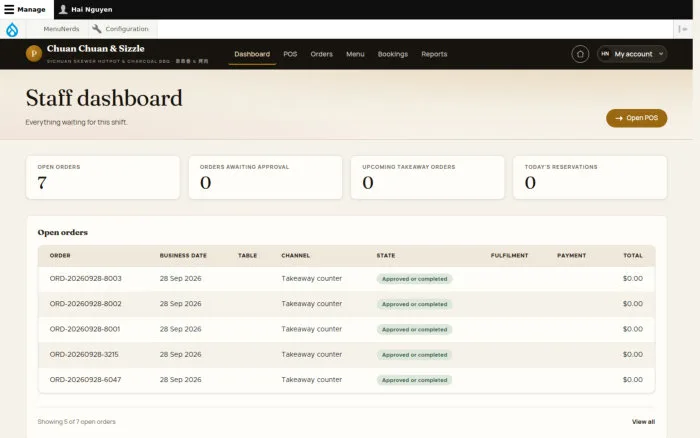
Task: Click the Order column header
Action: [60, 255]
